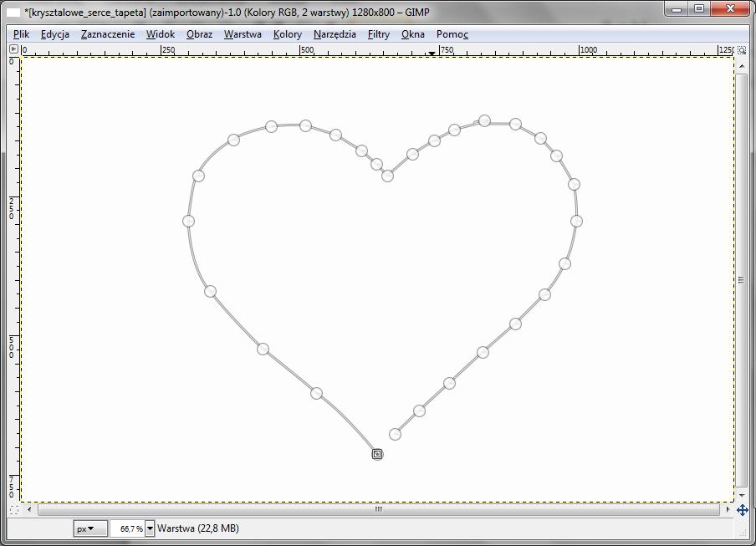Toggle zoom-on-resize magnifier icon at ruler corner
The image size is (756, 546).
pos(742,49)
